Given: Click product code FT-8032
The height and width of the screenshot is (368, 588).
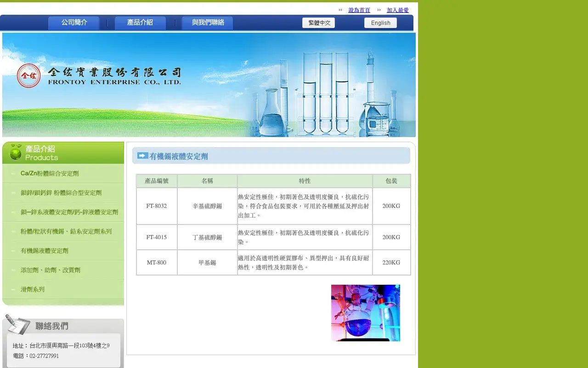Looking at the screenshot, I should pyautogui.click(x=157, y=206).
